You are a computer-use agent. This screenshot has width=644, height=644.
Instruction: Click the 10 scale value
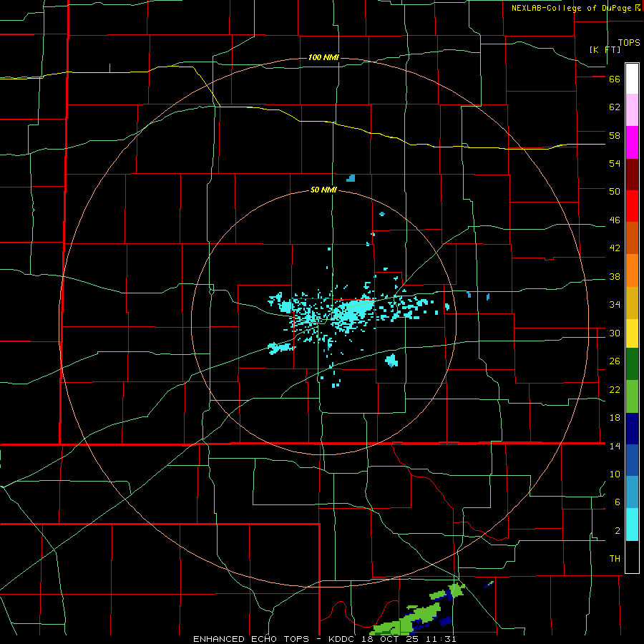(615, 474)
